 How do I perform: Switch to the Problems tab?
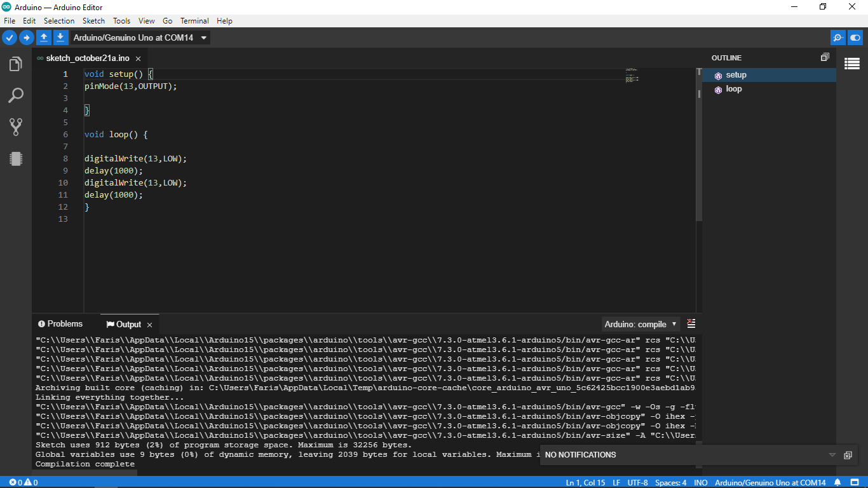coord(60,324)
